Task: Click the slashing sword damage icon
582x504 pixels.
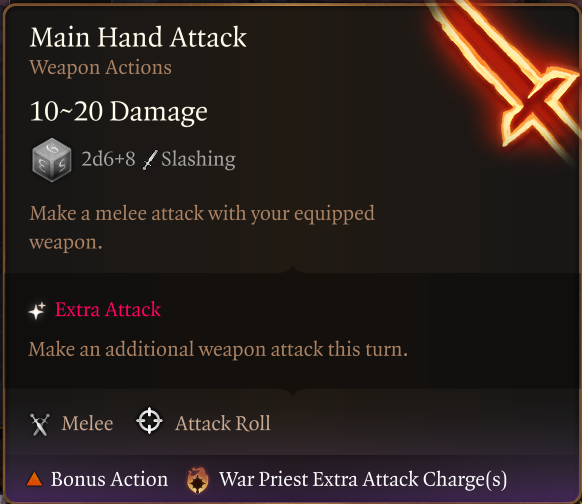Action: tap(150, 160)
